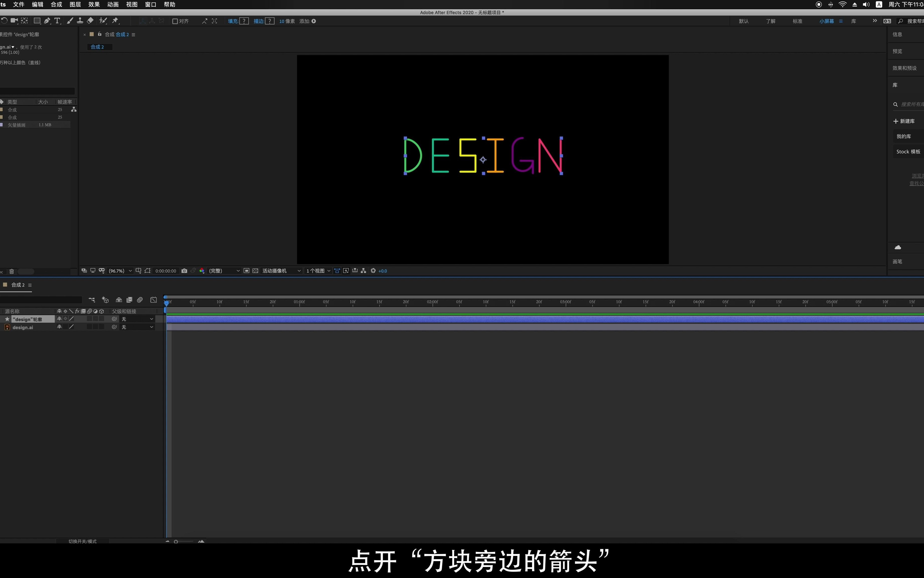
Task: Toggle transparency grid in viewer
Action: tap(255, 271)
